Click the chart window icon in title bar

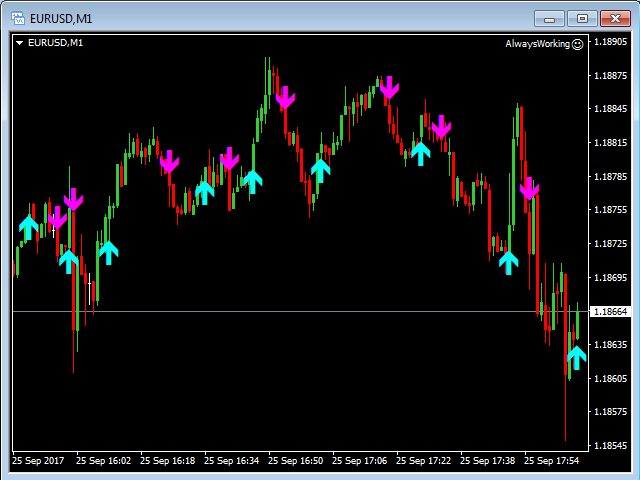click(x=18, y=18)
